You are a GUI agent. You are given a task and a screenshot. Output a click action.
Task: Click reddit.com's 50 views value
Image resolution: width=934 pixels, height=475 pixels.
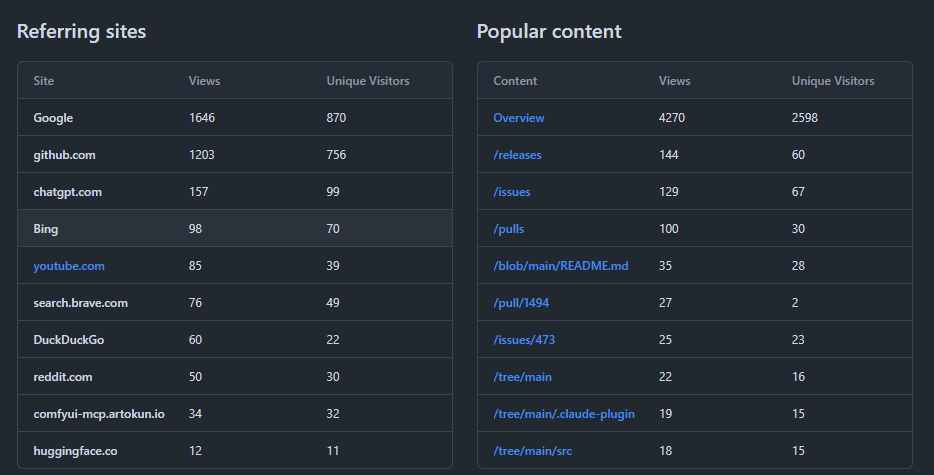pyautogui.click(x=195, y=377)
